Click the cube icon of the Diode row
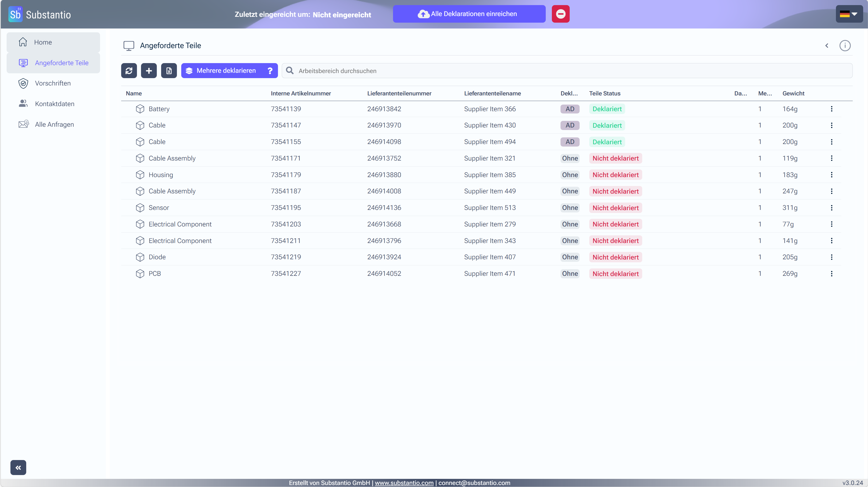 pos(140,257)
